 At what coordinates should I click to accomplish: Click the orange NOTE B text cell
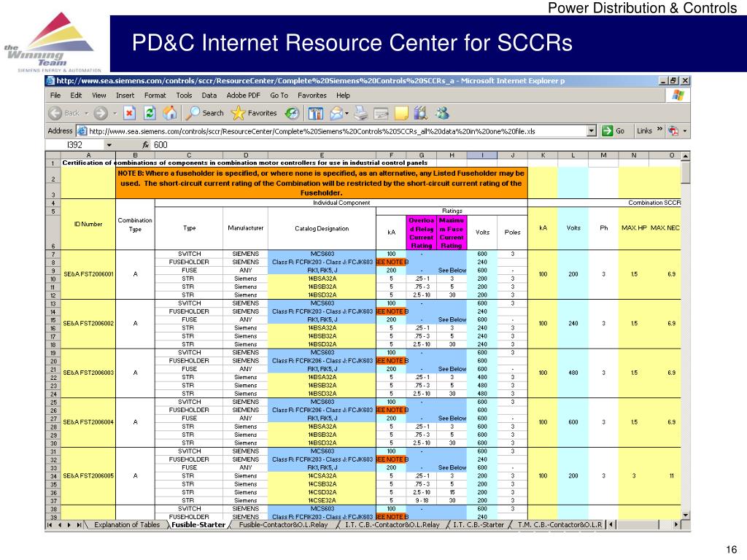click(322, 183)
